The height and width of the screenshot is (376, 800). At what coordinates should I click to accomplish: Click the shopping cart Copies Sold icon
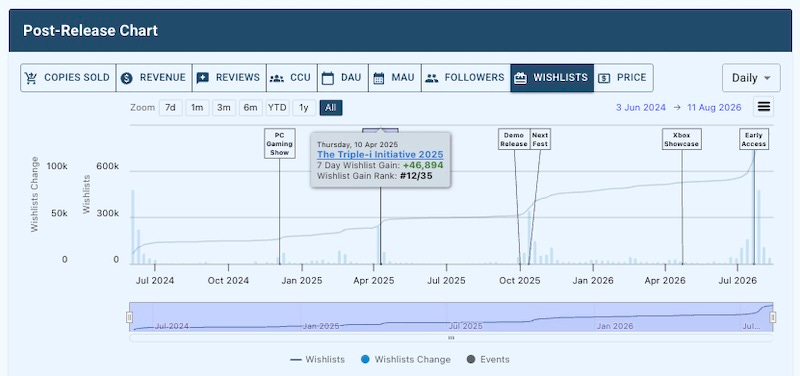click(31, 78)
